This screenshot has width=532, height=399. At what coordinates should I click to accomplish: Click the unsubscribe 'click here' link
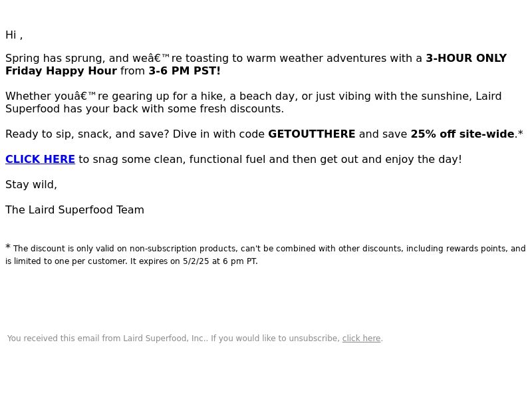click(361, 338)
